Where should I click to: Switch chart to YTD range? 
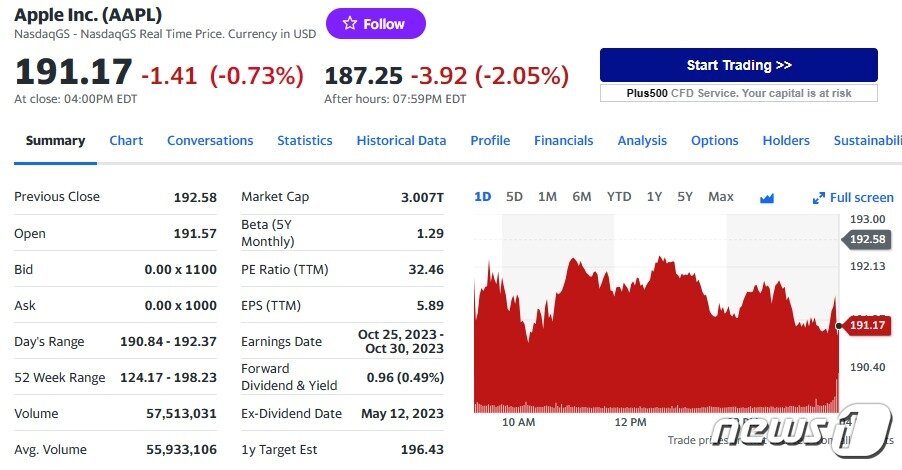click(x=619, y=197)
